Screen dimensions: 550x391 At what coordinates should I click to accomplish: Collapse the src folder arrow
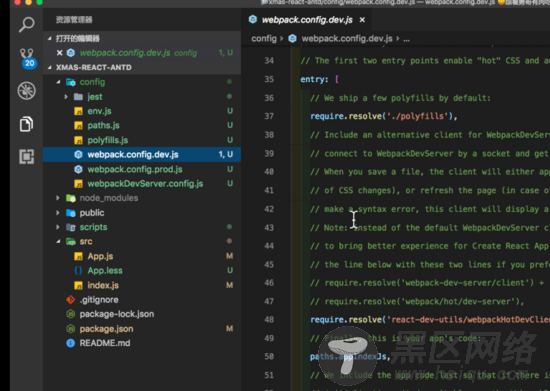pyautogui.click(x=58, y=242)
